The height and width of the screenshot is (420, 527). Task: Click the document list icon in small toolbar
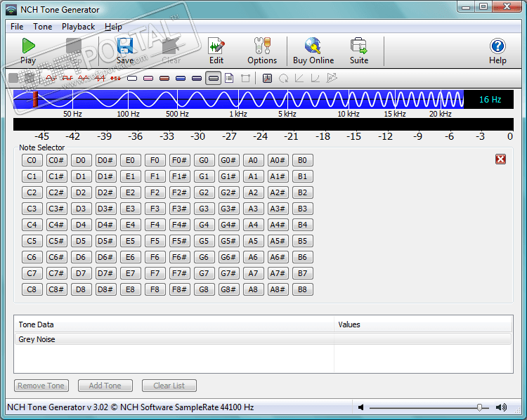click(229, 78)
